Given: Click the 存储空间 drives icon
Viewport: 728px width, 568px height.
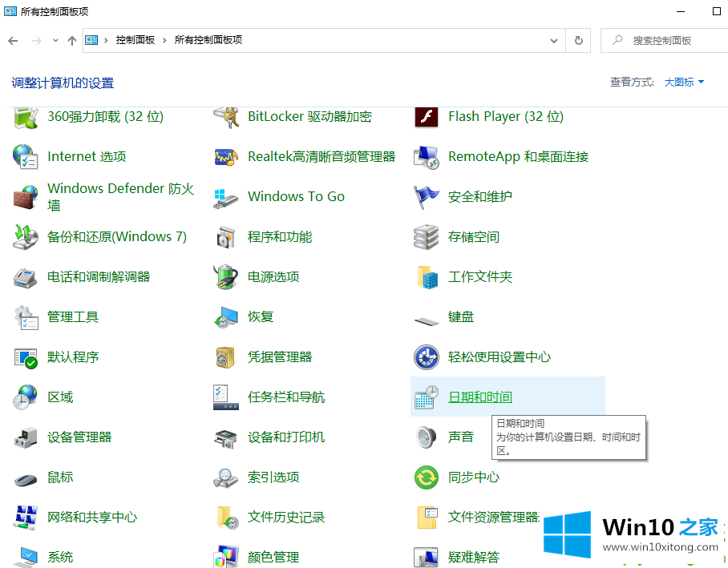Looking at the screenshot, I should click(427, 237).
